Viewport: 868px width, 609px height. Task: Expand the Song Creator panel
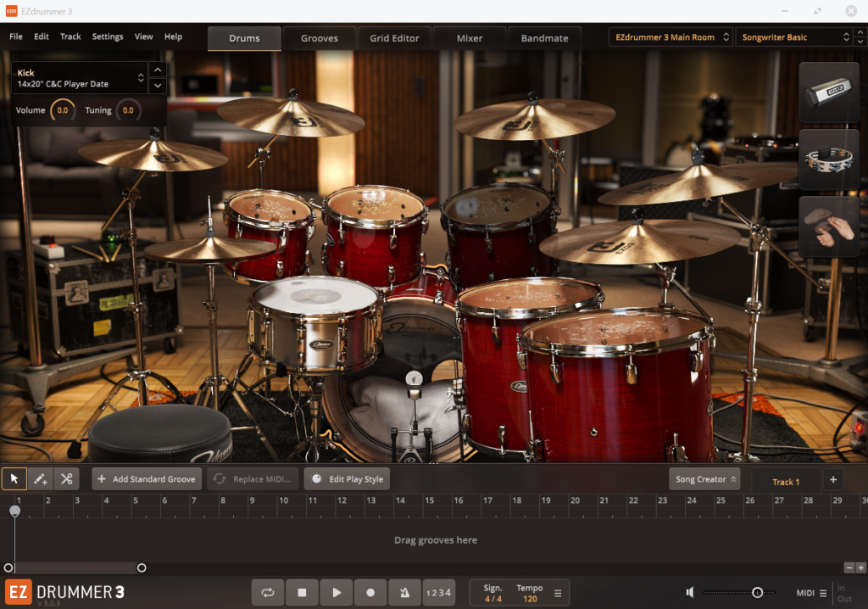coord(704,479)
